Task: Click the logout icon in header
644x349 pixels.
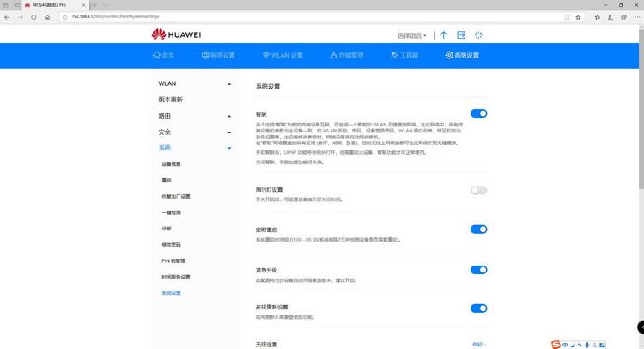Action: pos(461,35)
